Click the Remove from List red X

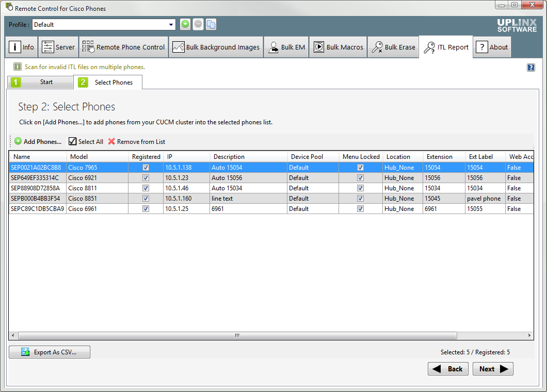111,141
